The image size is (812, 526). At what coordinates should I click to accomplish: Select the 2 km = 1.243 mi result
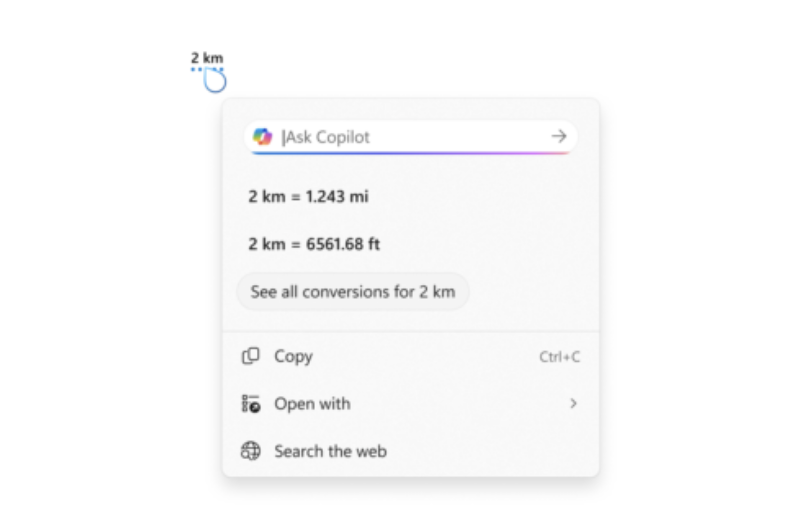[308, 197]
